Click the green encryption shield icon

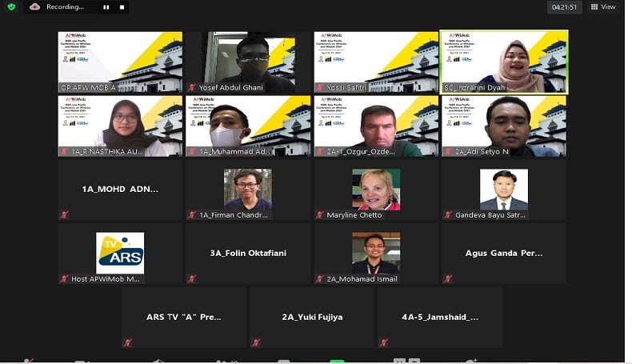pyautogui.click(x=9, y=6)
